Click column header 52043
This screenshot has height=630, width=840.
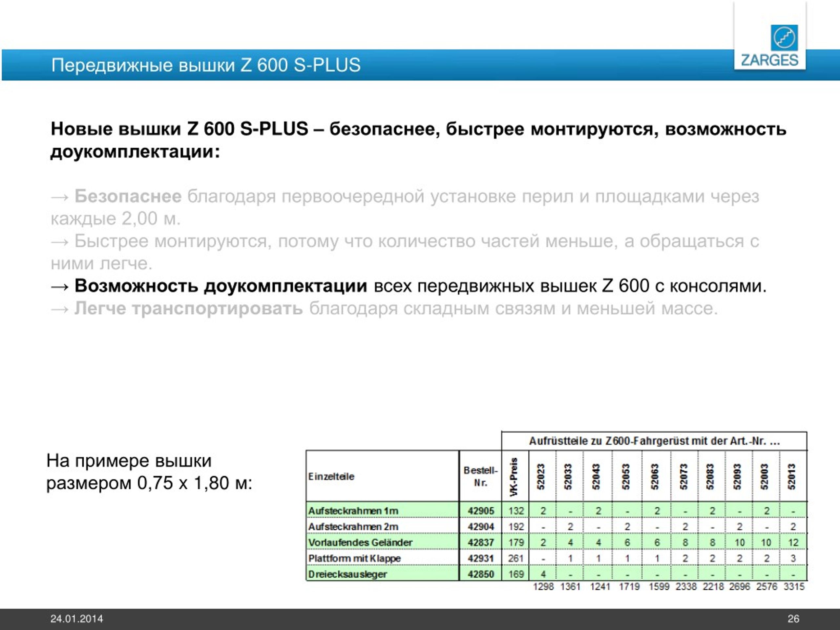(x=596, y=476)
